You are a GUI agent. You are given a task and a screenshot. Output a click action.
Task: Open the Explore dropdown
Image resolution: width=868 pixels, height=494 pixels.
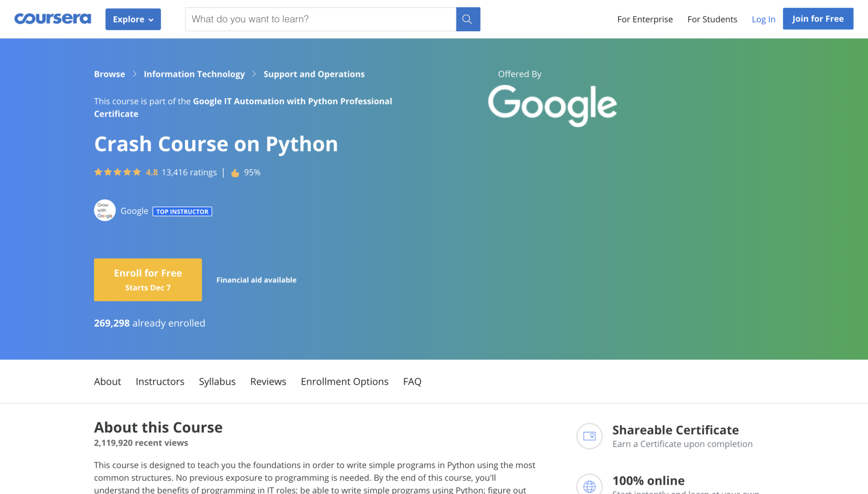click(133, 19)
